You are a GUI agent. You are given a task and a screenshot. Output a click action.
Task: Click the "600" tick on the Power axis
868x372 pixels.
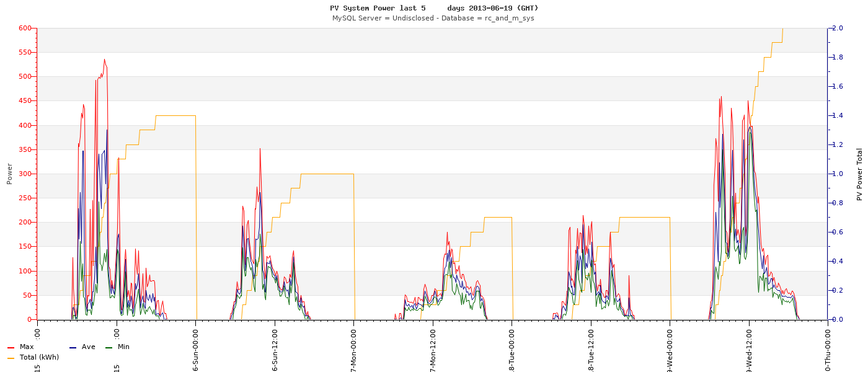click(25, 28)
